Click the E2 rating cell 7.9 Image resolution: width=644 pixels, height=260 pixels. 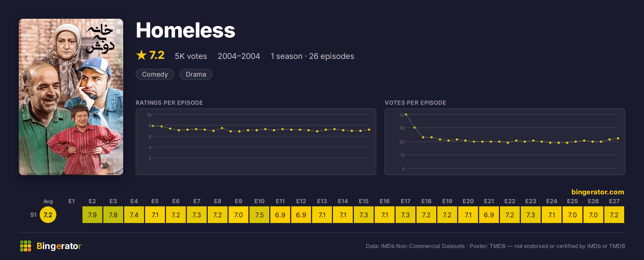[x=92, y=215]
